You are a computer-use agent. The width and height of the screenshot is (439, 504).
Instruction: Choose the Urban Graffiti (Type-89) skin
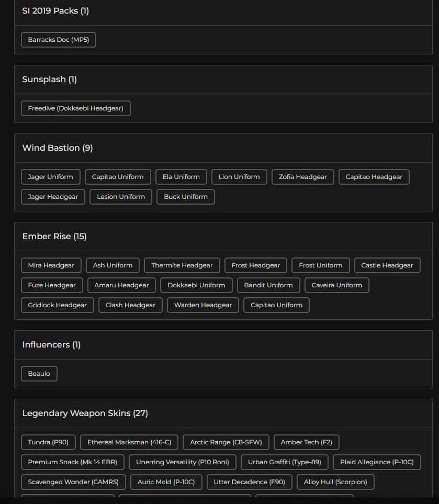(285, 462)
